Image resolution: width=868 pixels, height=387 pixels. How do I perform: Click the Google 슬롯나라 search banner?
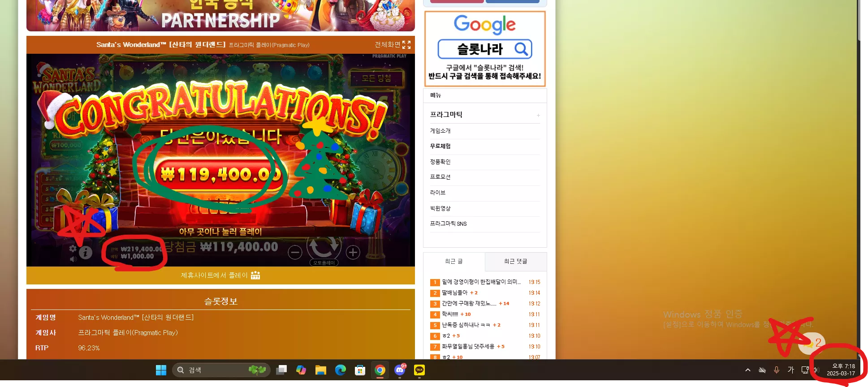pos(485,49)
